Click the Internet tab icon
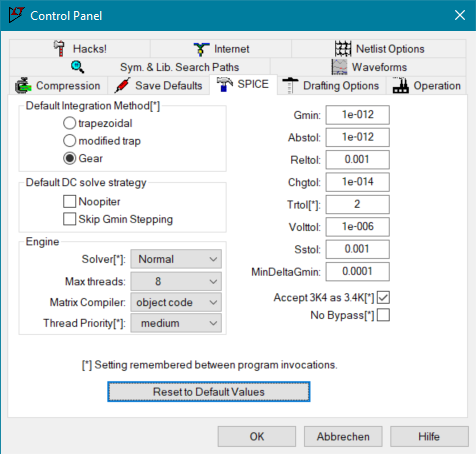This screenshot has height=454, width=476. pos(201,49)
